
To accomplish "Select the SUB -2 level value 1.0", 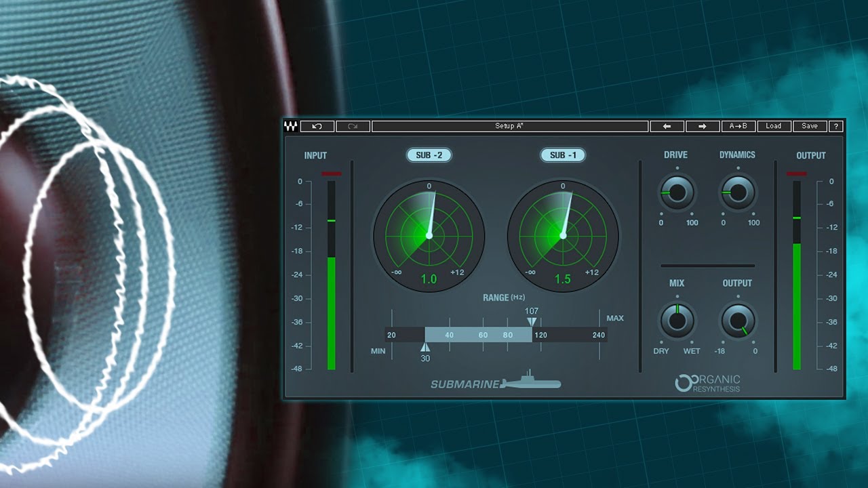I will (429, 279).
